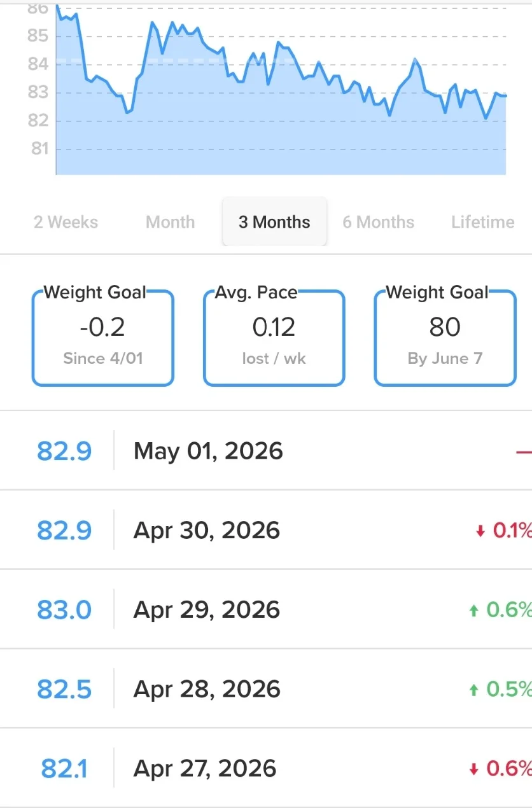Open the Lifetime range tab
The width and height of the screenshot is (532, 808).
coord(483,222)
